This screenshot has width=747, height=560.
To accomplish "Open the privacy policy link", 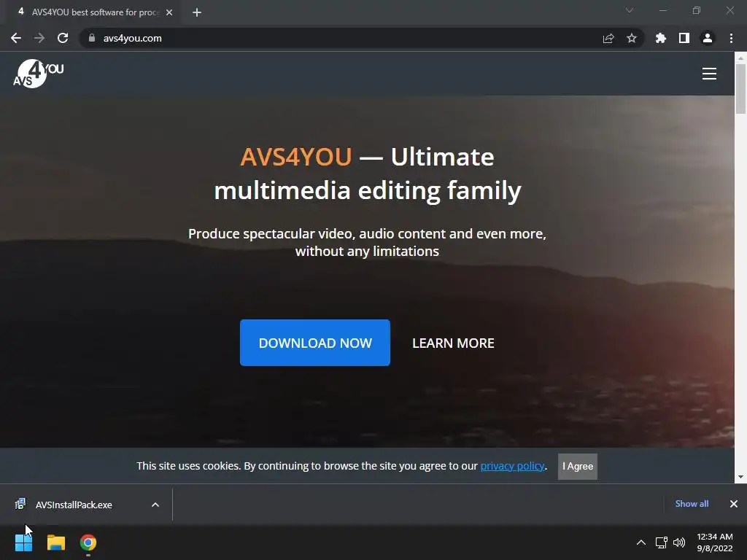I will pos(512,466).
